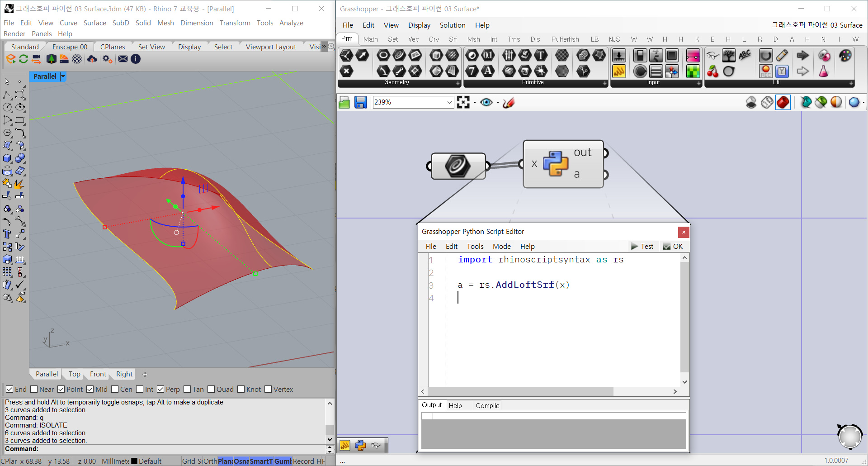This screenshot has width=868, height=466.
Task: Toggle the Perp osnap checkbox
Action: point(160,390)
